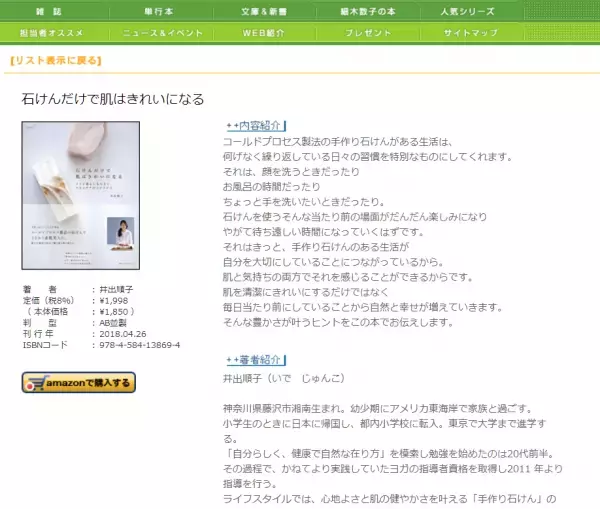Open WEB紹介 menu item
This screenshot has height=509, width=600.
pyautogui.click(x=264, y=33)
